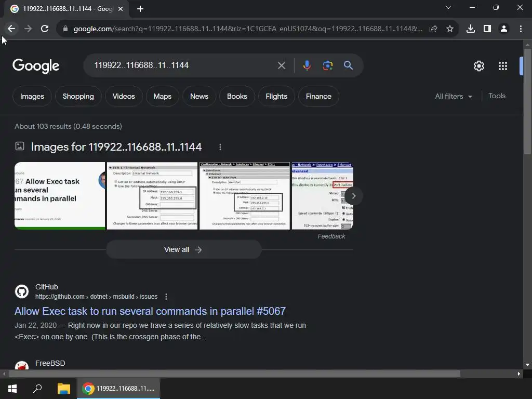Clear the search box text
Image resolution: width=532 pixels, height=399 pixels.
tap(282, 65)
